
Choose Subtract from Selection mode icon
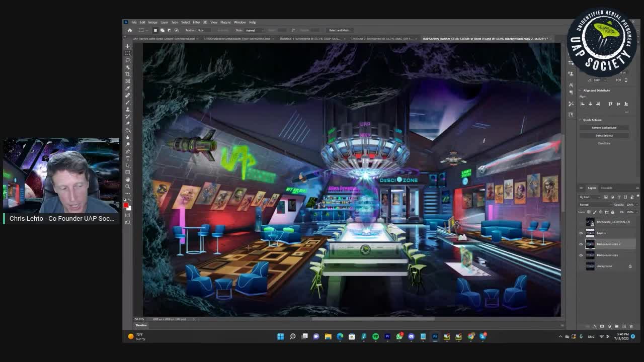169,30
